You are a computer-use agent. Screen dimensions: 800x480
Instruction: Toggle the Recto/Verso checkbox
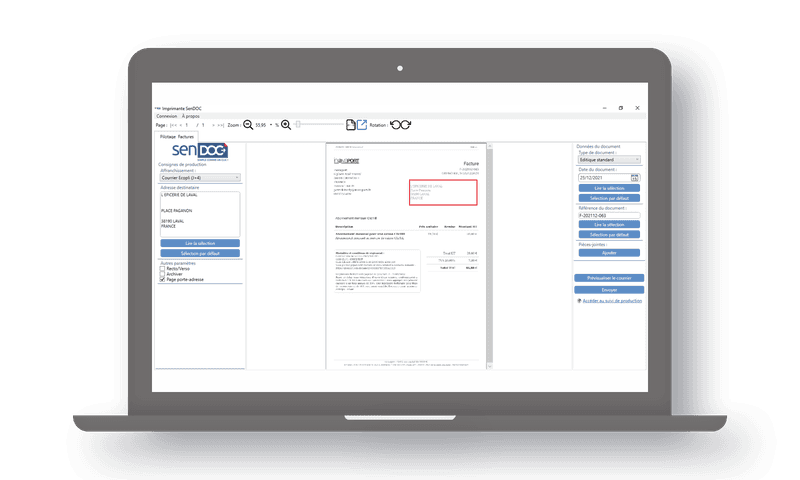[162, 268]
